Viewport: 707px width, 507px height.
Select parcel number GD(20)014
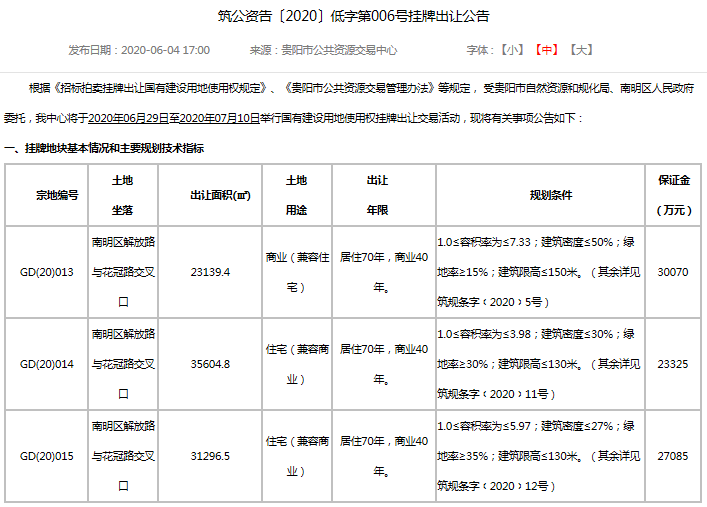46,364
